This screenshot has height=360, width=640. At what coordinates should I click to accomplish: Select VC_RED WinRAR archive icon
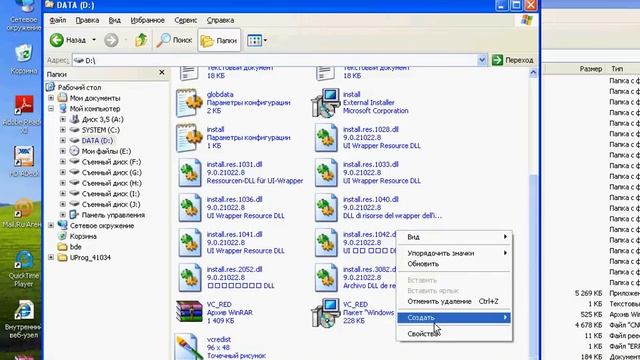coord(189,312)
